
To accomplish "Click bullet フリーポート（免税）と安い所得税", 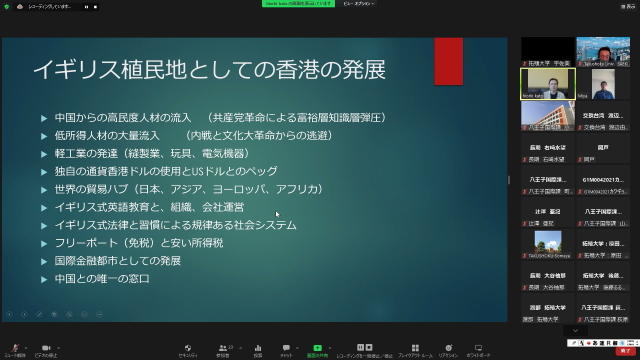I will tap(139, 243).
